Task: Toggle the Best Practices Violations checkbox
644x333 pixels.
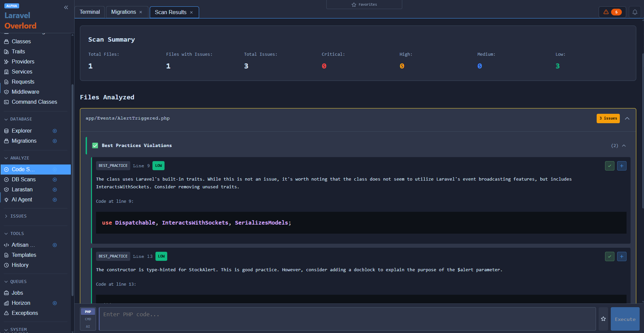Action: [95, 145]
